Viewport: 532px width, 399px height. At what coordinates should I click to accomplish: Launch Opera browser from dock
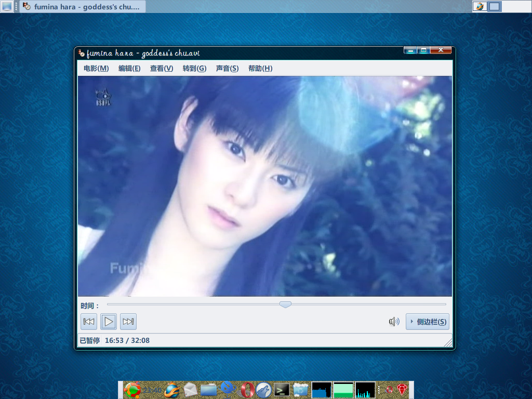point(247,390)
